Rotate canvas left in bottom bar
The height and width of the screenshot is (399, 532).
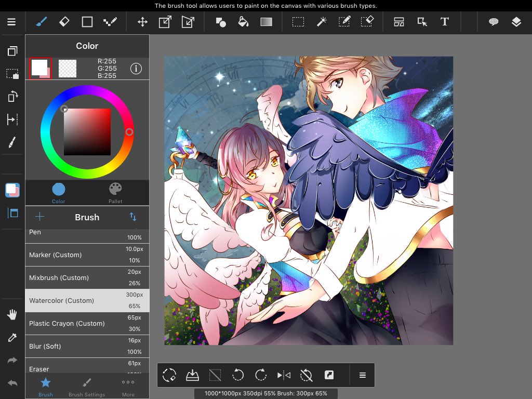[238, 375]
